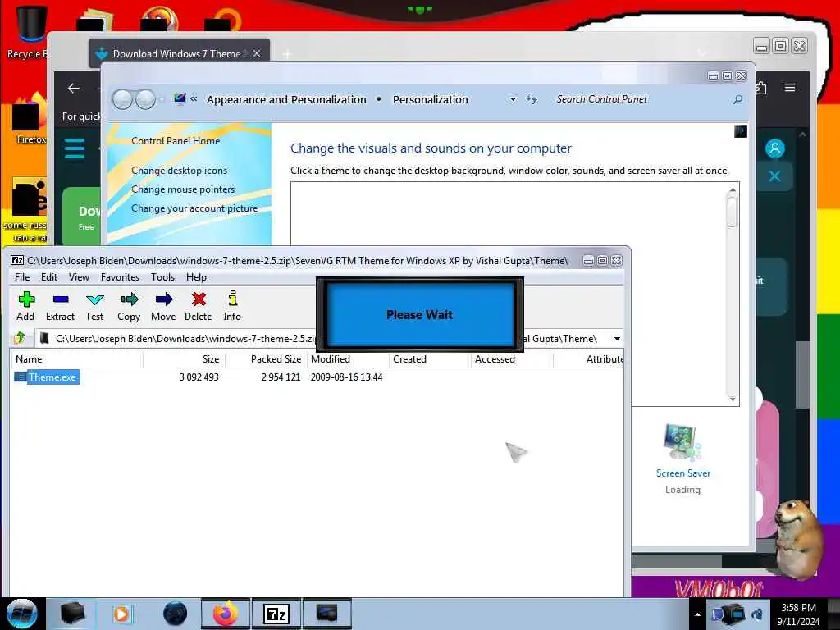
Task: Open Control Panel Home link
Action: tap(176, 141)
